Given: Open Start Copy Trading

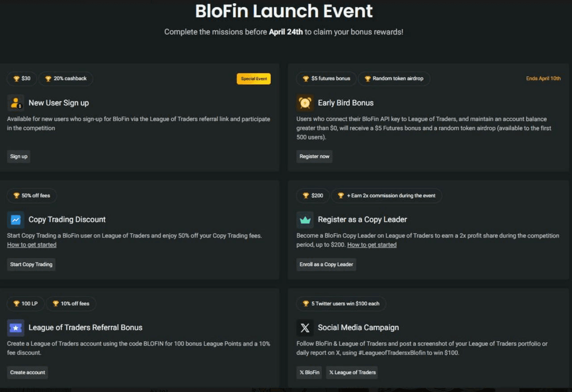Looking at the screenshot, I should pos(31,264).
